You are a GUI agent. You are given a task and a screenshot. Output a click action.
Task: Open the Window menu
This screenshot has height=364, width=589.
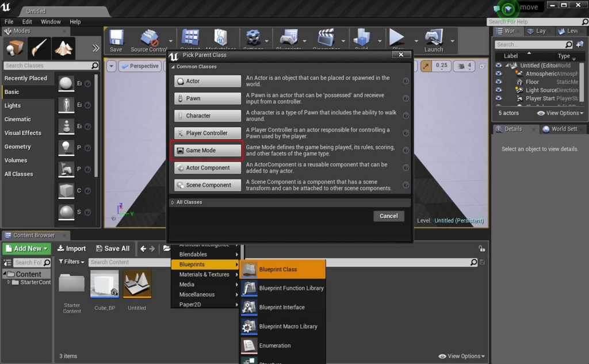(51, 22)
